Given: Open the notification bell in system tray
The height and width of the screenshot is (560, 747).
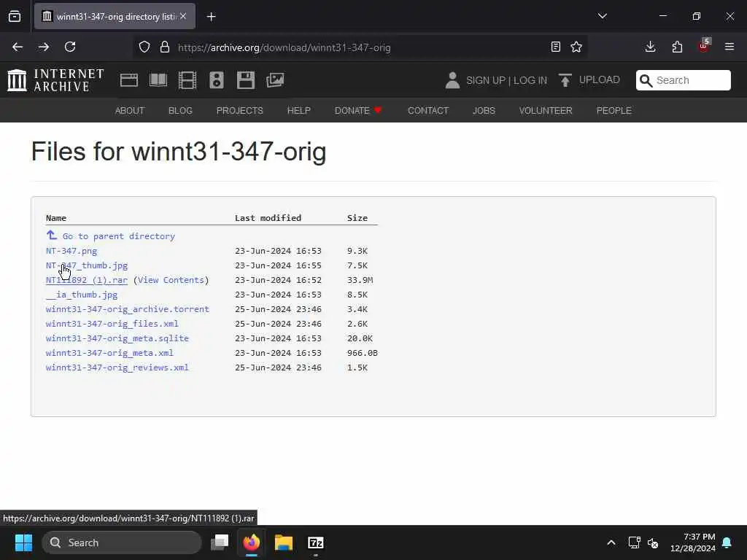Looking at the screenshot, I should 727,542.
